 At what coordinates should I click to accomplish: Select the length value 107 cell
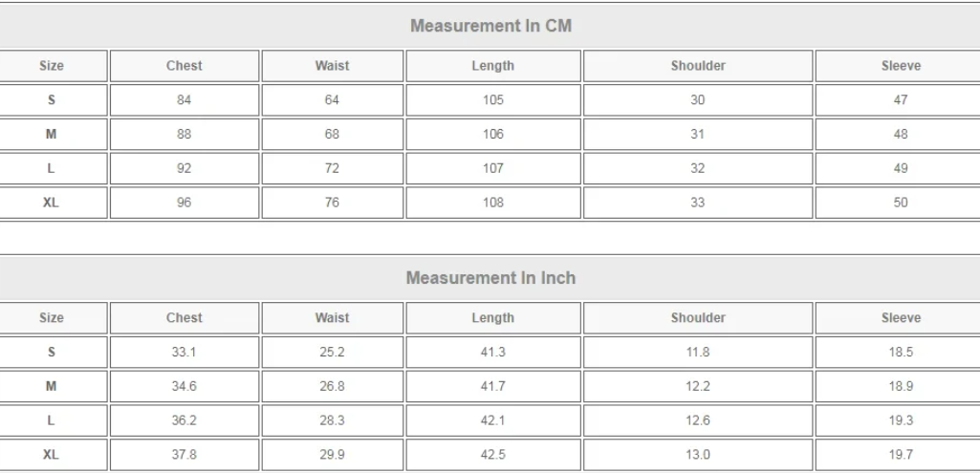click(493, 169)
